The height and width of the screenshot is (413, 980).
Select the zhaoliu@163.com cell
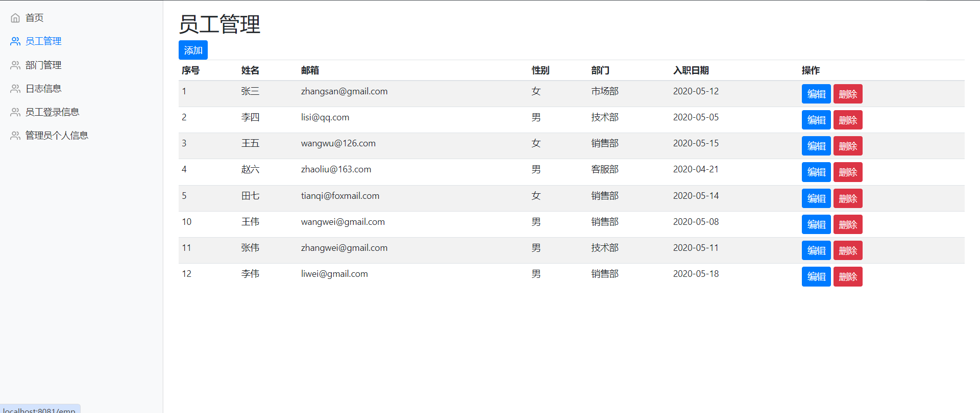[336, 169]
